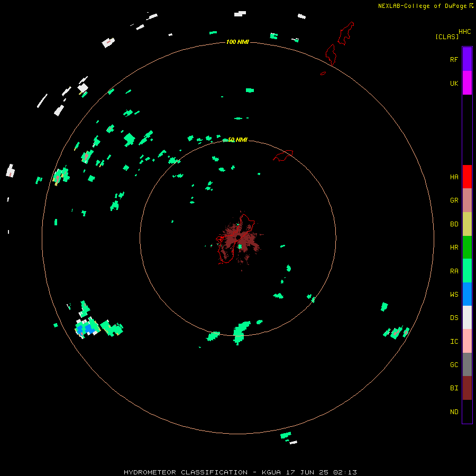Image resolution: width=476 pixels, height=476 pixels.
Task: Click the "GC" legend label
Action: (x=454, y=364)
